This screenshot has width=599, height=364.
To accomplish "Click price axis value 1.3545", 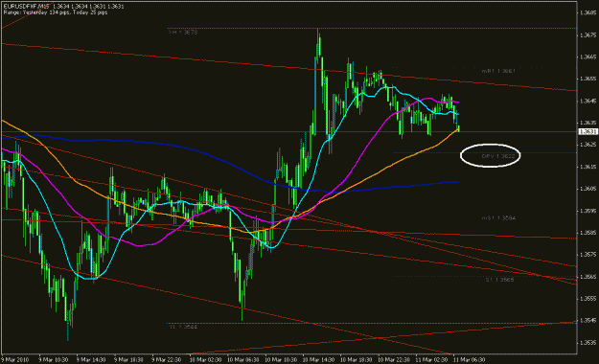I will pos(587,321).
